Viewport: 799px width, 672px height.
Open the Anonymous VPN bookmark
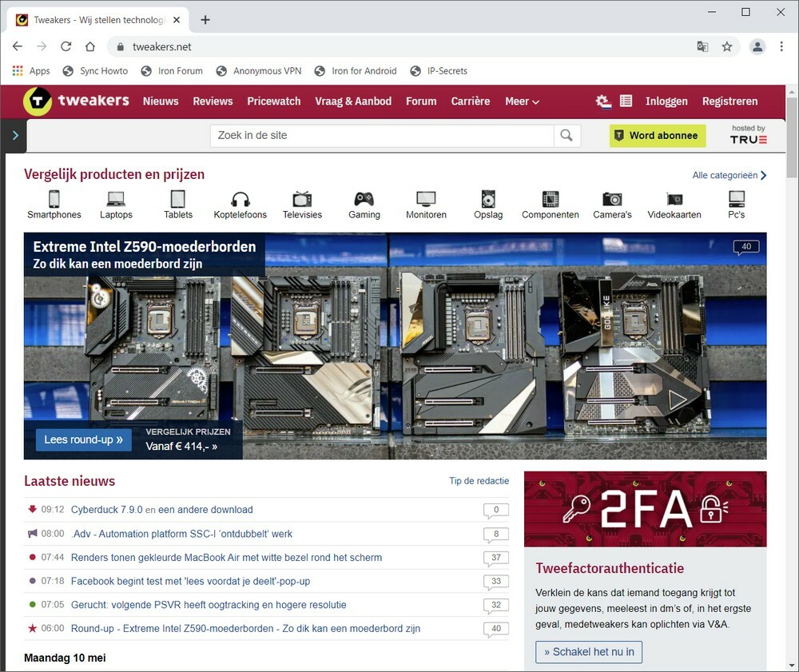[x=259, y=71]
